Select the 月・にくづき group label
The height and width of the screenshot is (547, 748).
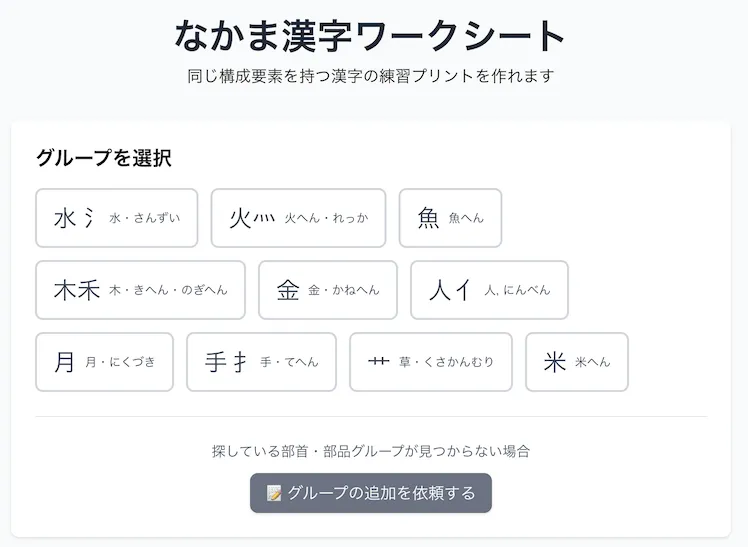(120, 362)
